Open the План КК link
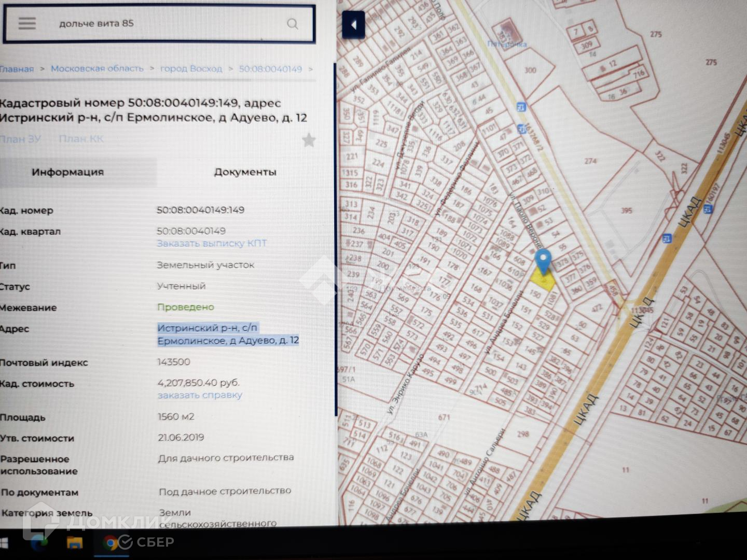 point(81,139)
